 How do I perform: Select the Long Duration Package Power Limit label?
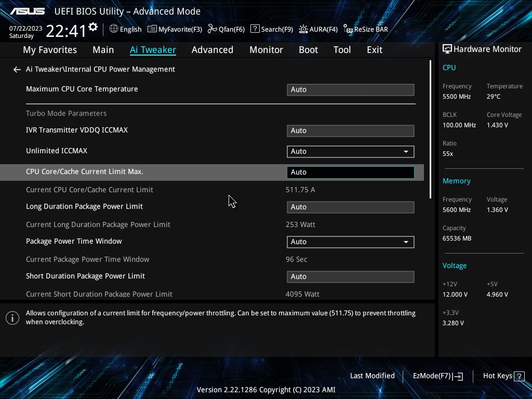point(85,207)
